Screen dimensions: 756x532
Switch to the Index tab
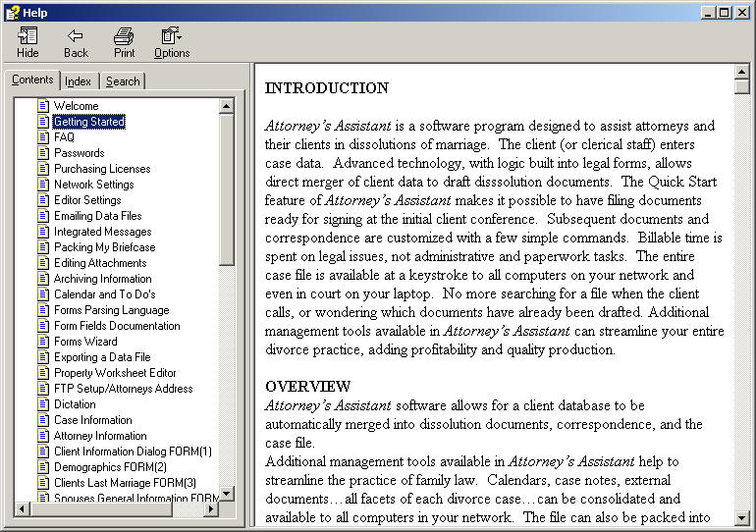[79, 81]
